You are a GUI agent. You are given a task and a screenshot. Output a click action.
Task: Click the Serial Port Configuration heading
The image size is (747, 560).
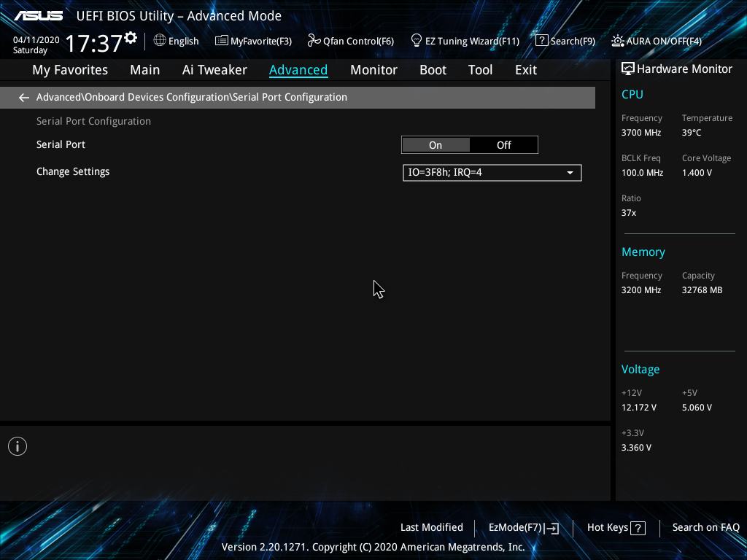93,122
